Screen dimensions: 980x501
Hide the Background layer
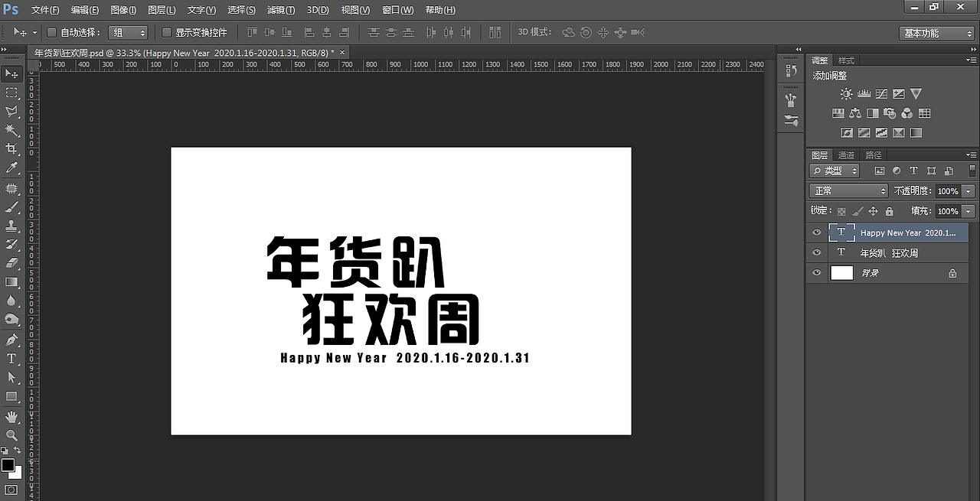tap(817, 272)
